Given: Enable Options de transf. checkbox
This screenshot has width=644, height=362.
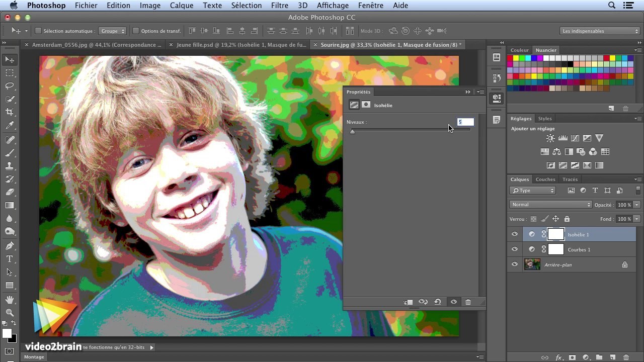Looking at the screenshot, I should [x=135, y=31].
